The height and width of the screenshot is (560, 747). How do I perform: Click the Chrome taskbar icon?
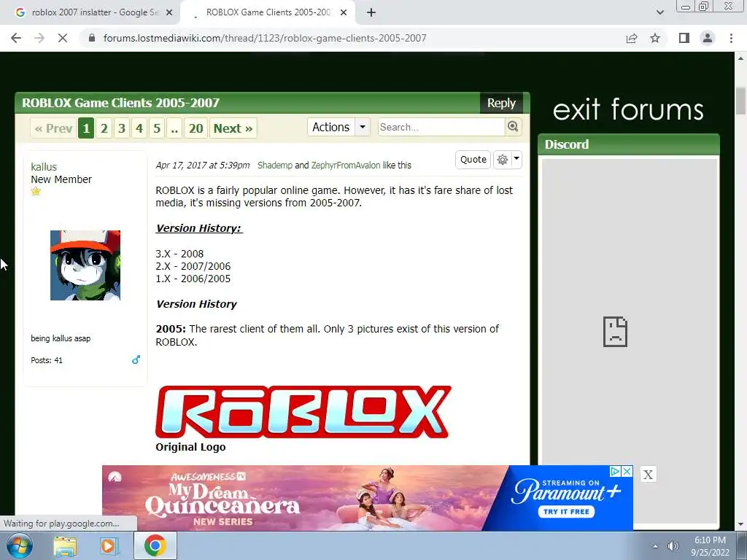coord(155,545)
